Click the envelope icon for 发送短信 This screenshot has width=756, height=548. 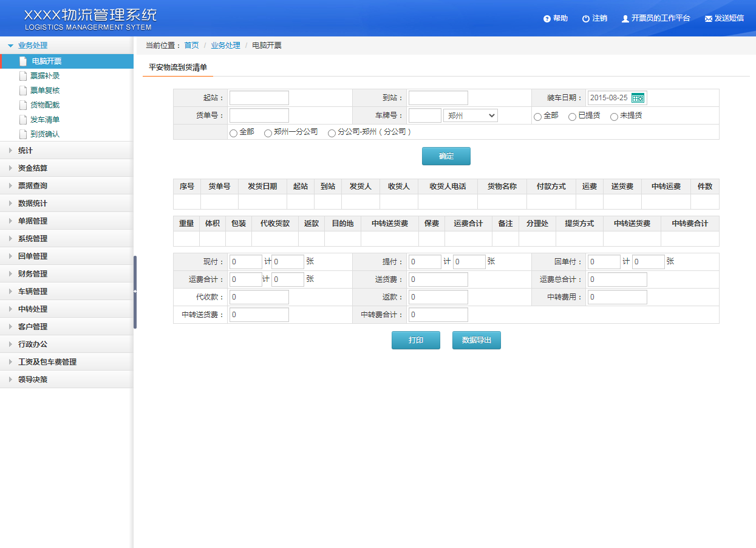(x=708, y=19)
